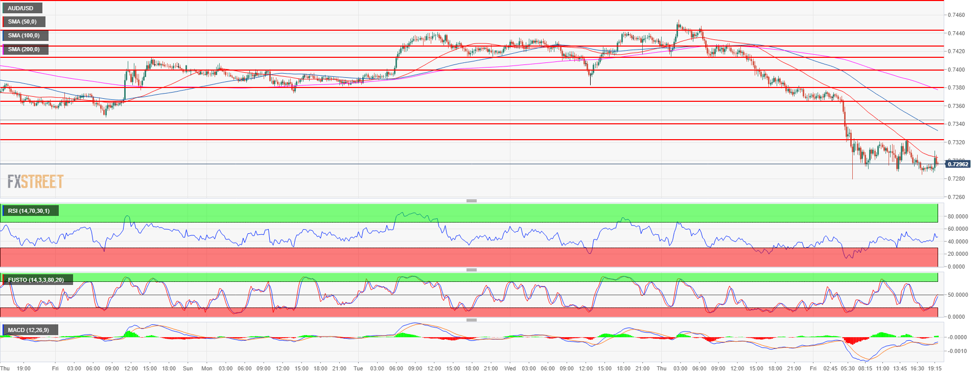Click the 19:15 label on time axis
The width and height of the screenshot is (980, 375).
click(935, 368)
